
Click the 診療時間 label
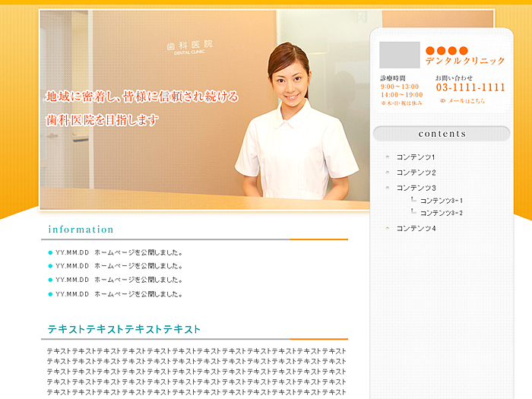pyautogui.click(x=393, y=78)
